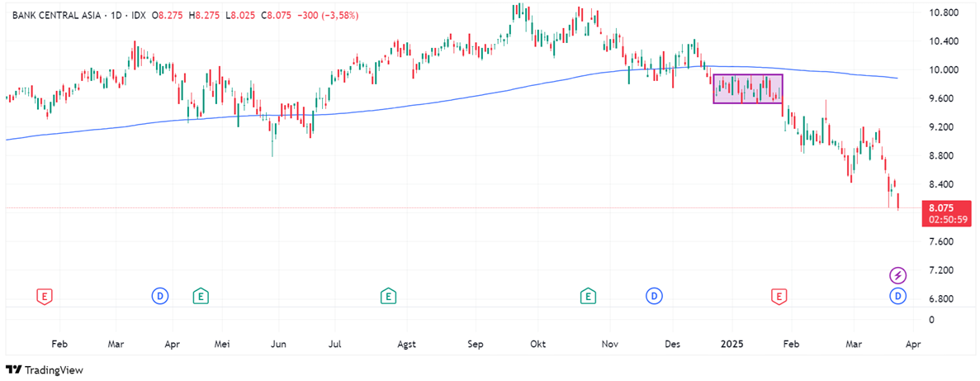The width and height of the screenshot is (980, 381).
Task: Click the 9.200 price axis label
Action: tap(943, 127)
